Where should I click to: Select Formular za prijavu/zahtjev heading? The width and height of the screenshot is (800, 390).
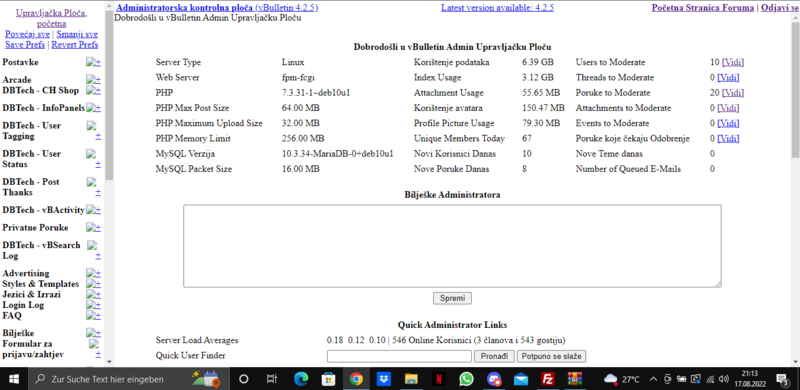coord(33,349)
